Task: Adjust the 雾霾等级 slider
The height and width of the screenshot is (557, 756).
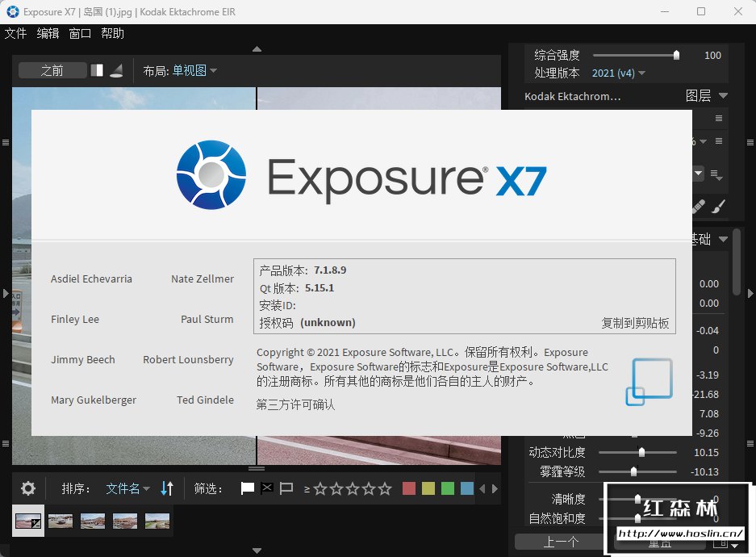Action: (x=637, y=471)
